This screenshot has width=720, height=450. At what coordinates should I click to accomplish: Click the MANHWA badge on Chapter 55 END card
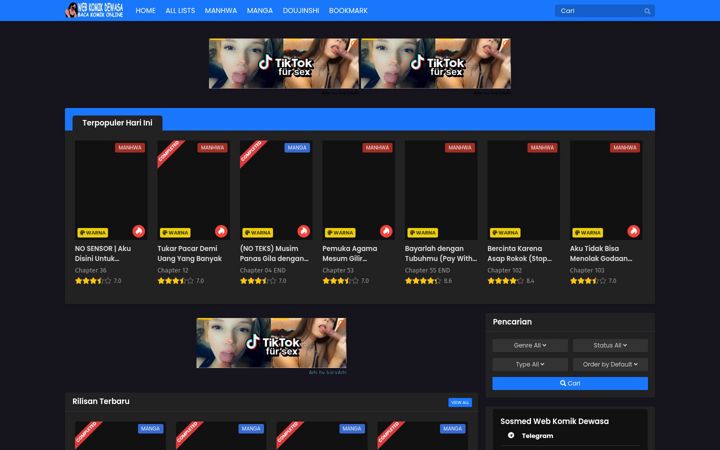(460, 148)
